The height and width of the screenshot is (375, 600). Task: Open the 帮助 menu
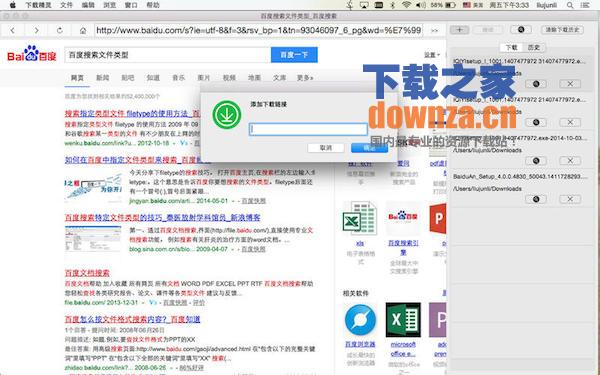click(x=153, y=5)
